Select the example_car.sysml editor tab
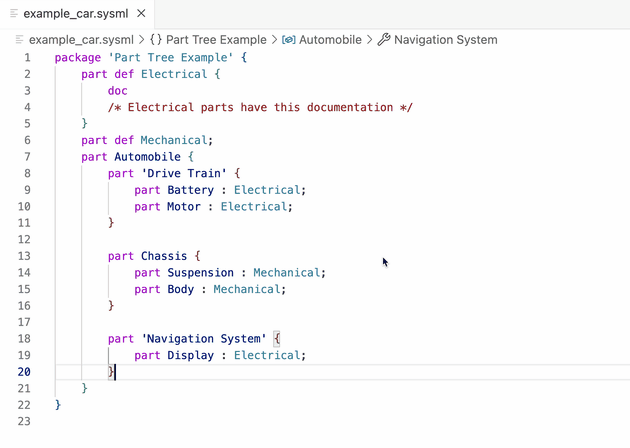 75,14
